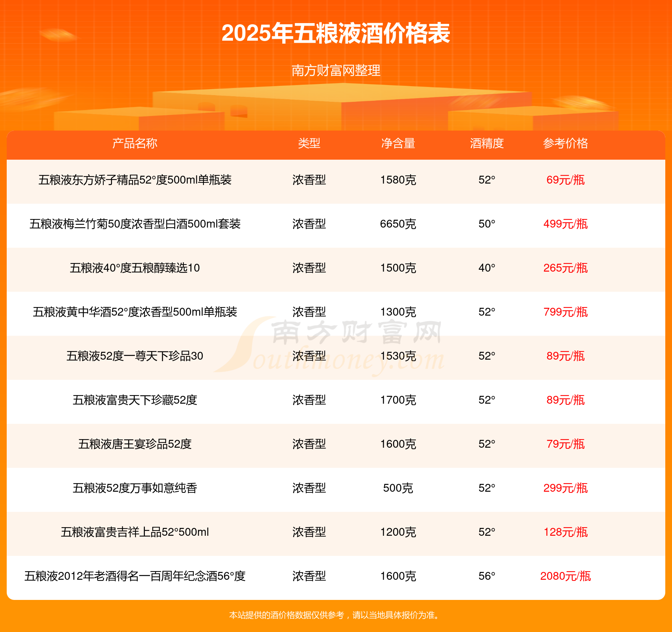
Task: Select product "五粮液黄中华酒52°度浓香型500ml单瓶装"
Action: (x=135, y=312)
